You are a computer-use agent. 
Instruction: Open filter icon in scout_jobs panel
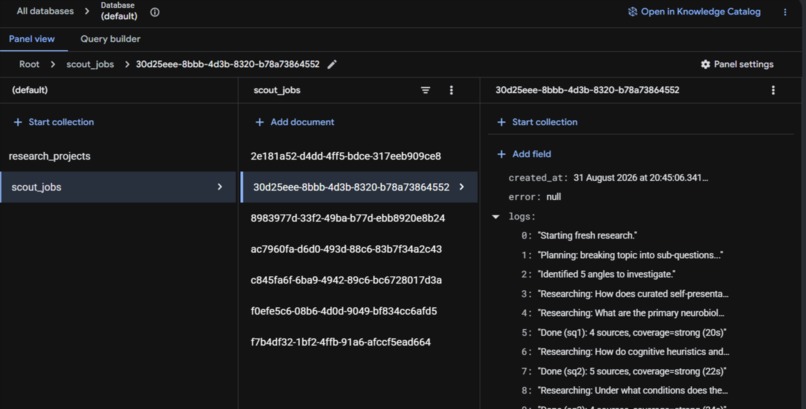pyautogui.click(x=425, y=90)
